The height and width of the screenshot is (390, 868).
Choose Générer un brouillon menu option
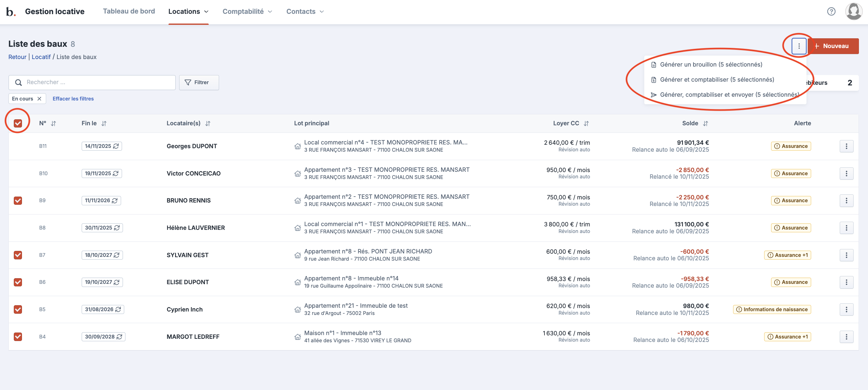tap(711, 64)
